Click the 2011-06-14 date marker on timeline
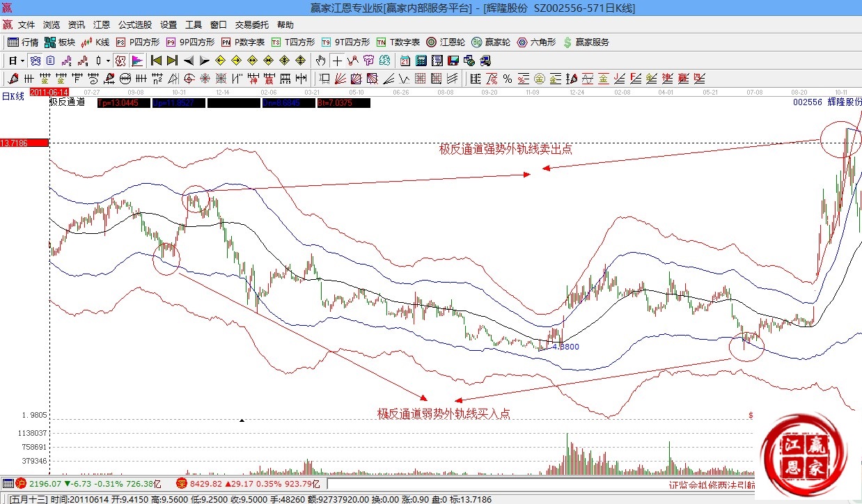The width and height of the screenshot is (862, 504). [49, 92]
